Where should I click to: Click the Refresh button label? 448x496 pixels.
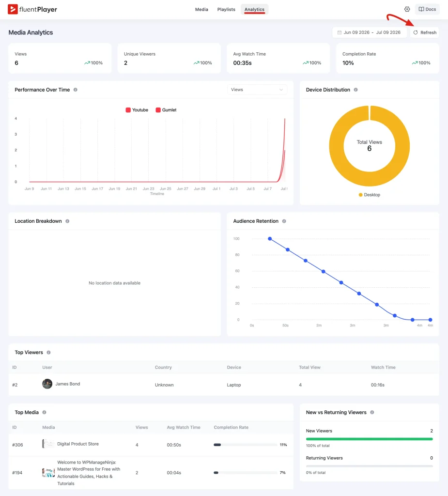point(428,32)
